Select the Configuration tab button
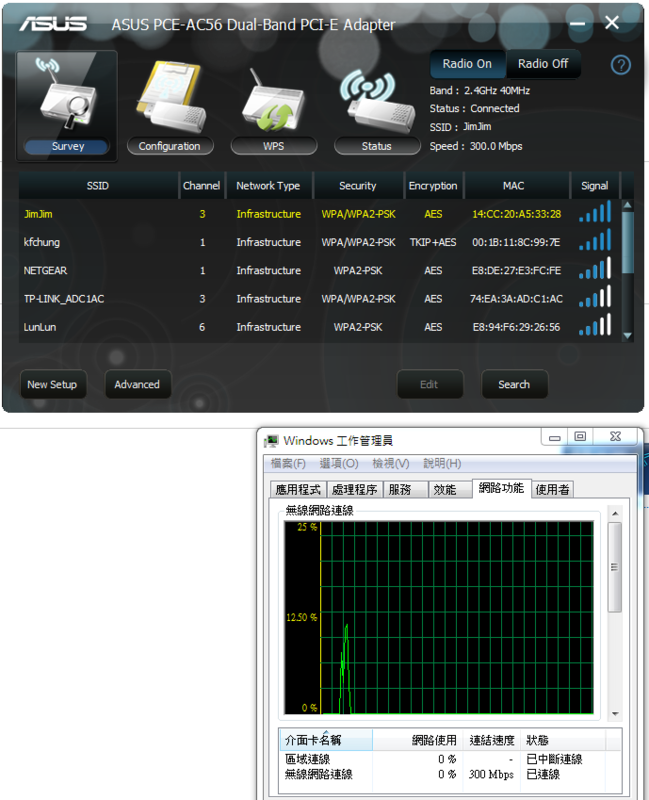Viewport: 649px width, 800px height. (x=169, y=146)
